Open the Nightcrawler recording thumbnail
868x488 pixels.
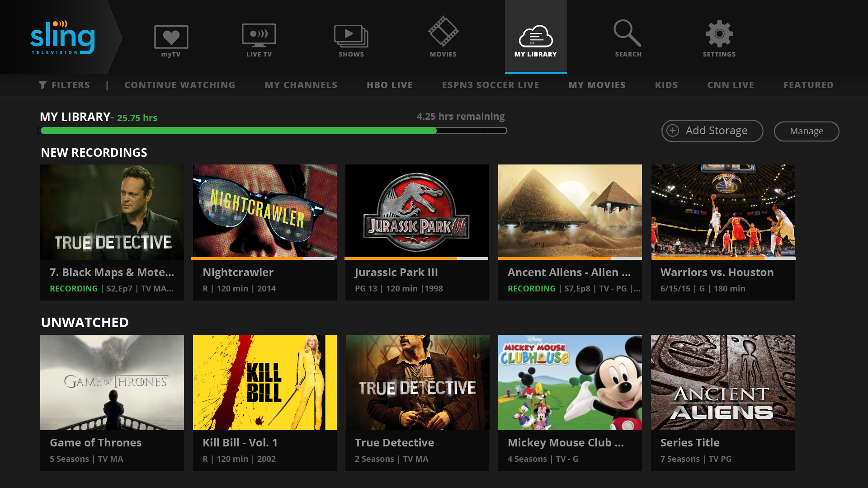pos(264,211)
